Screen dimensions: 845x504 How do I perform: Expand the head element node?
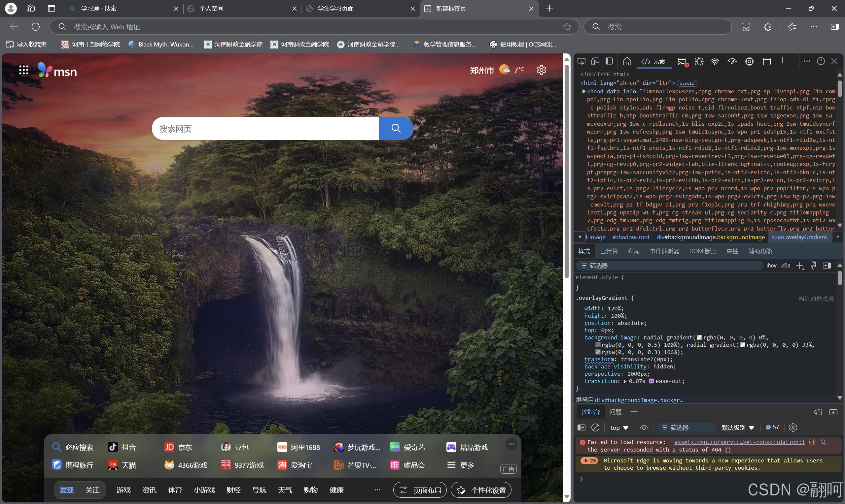coord(583,91)
